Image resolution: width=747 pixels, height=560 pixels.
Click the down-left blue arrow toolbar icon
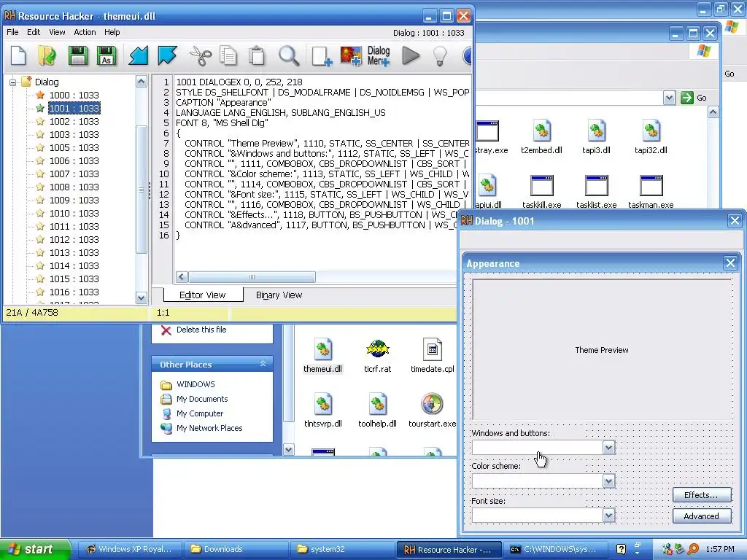point(139,55)
